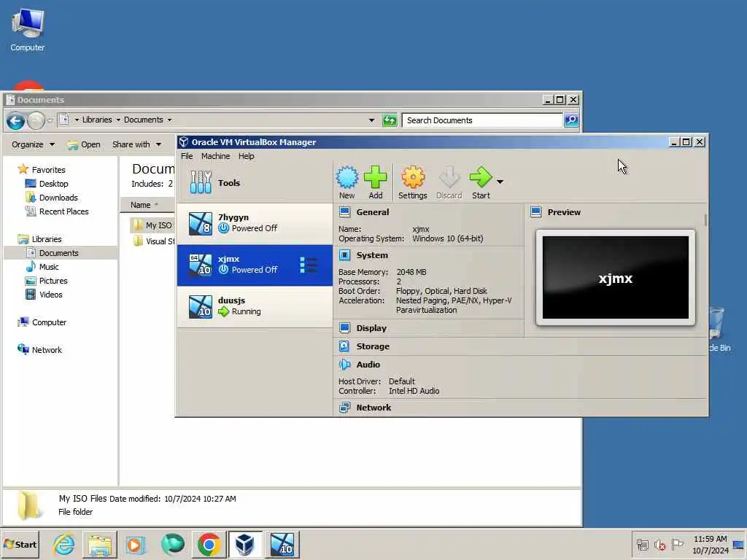This screenshot has width=747, height=560.
Task: Click the Add machine green plus icon
Action: [x=376, y=177]
